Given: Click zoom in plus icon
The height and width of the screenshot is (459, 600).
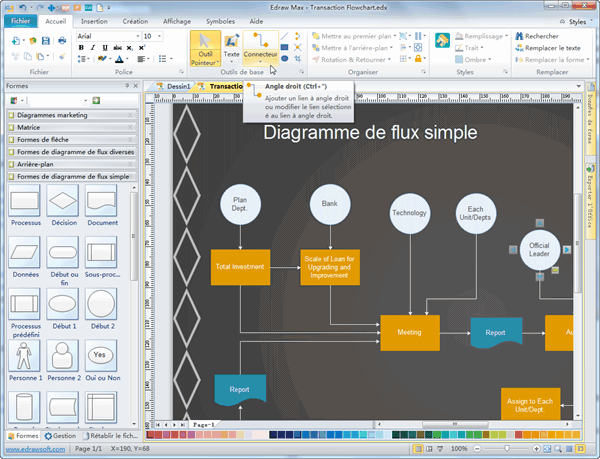Looking at the screenshot, I should click(536, 449).
